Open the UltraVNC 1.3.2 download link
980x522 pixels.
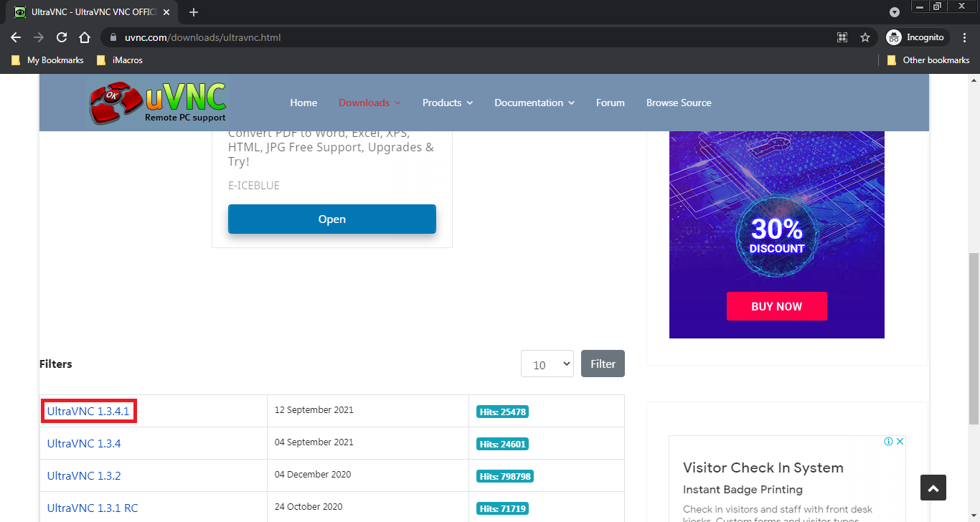84,476
